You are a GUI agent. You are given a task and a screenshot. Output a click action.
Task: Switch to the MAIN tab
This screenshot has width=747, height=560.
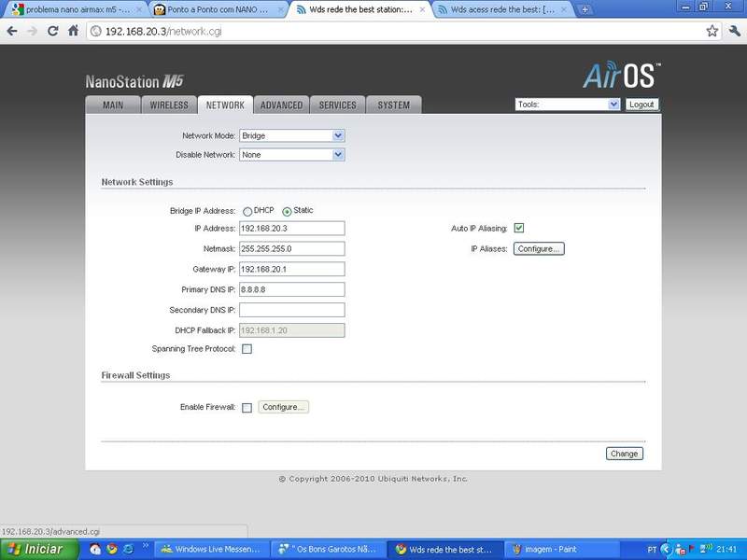113,105
